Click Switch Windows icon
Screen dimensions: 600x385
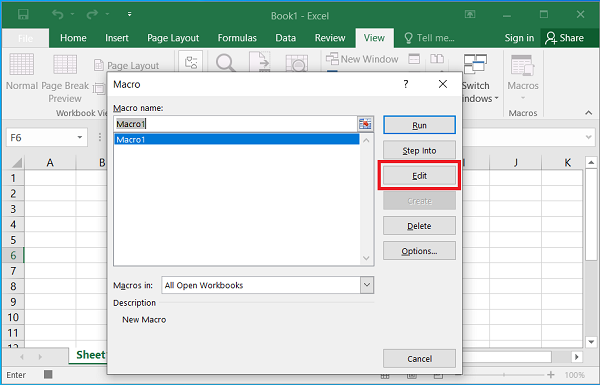[475, 64]
